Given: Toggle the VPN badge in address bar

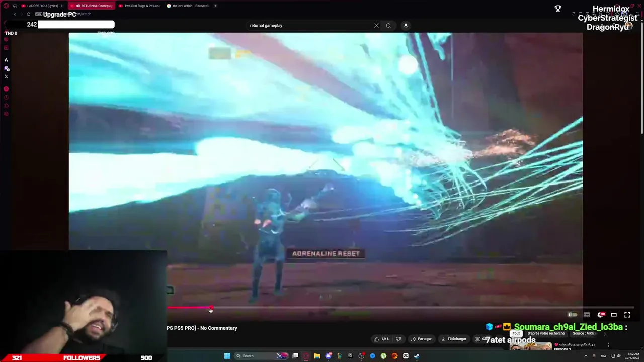Looking at the screenshot, I should click(x=39, y=14).
